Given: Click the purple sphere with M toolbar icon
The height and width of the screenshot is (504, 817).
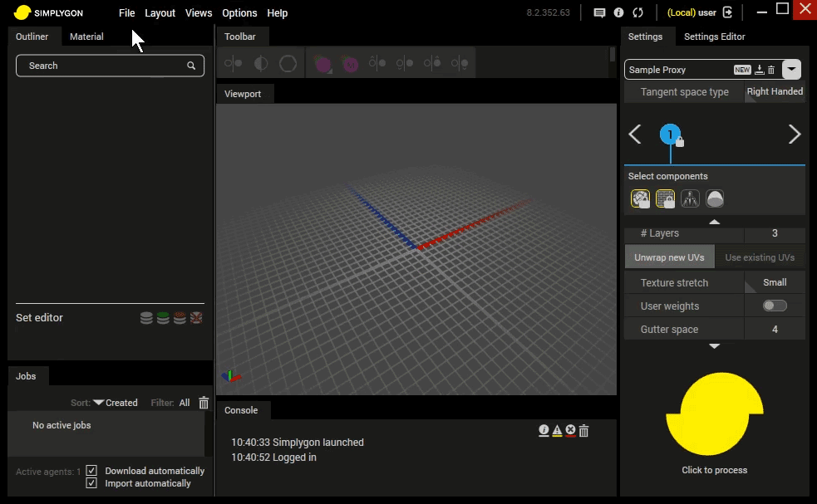Looking at the screenshot, I should point(350,64).
